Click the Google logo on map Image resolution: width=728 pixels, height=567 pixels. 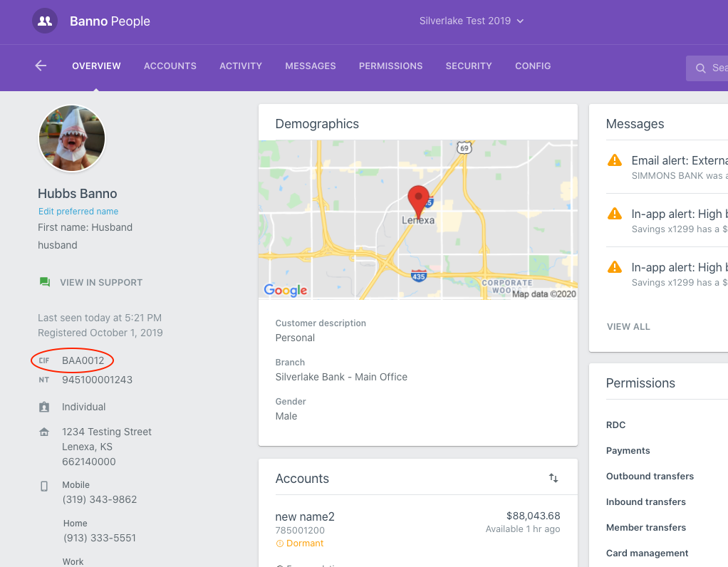tap(286, 290)
